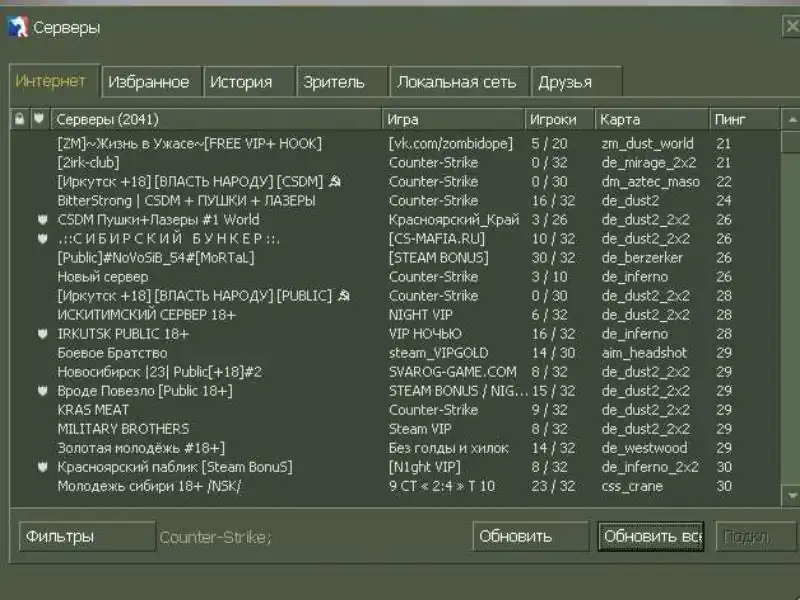Click map cell dm_aztec_maso

pyautogui.click(x=651, y=182)
